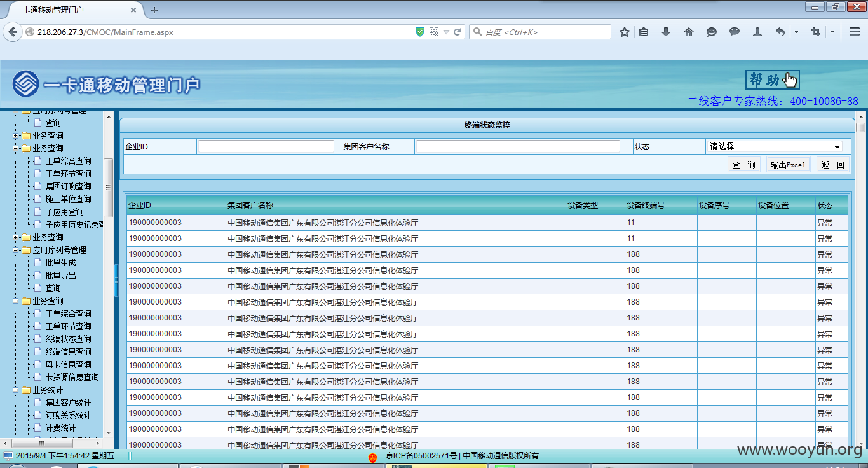
Task: Click the smiley face toolbar icon
Action: (x=712, y=32)
